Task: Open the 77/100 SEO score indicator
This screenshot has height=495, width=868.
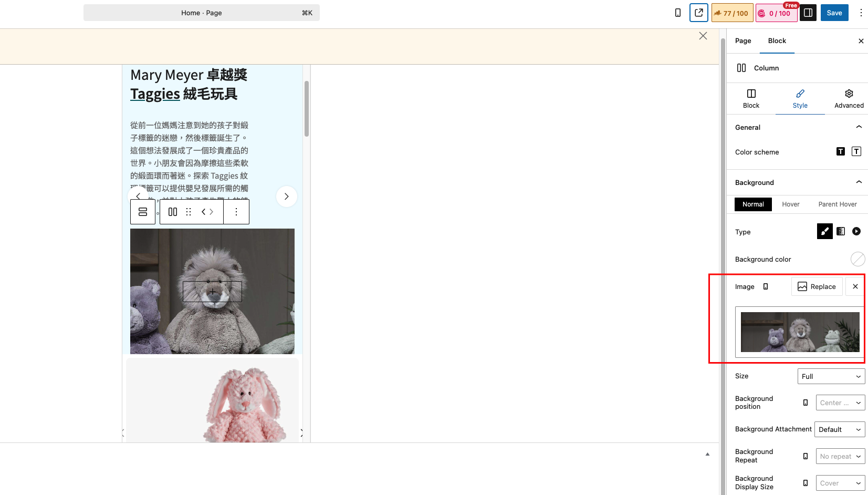Action: tap(733, 13)
